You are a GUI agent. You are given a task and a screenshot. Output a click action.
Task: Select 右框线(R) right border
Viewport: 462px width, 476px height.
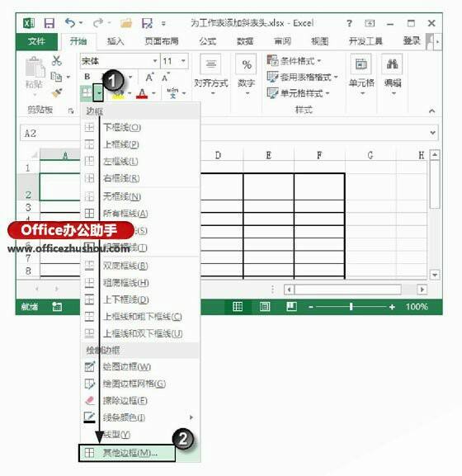[x=139, y=178]
